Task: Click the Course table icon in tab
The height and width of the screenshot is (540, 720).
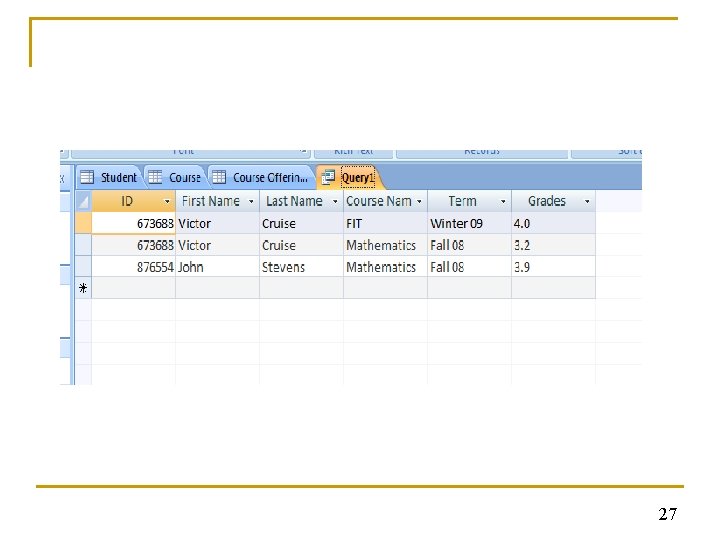Action: [155, 177]
